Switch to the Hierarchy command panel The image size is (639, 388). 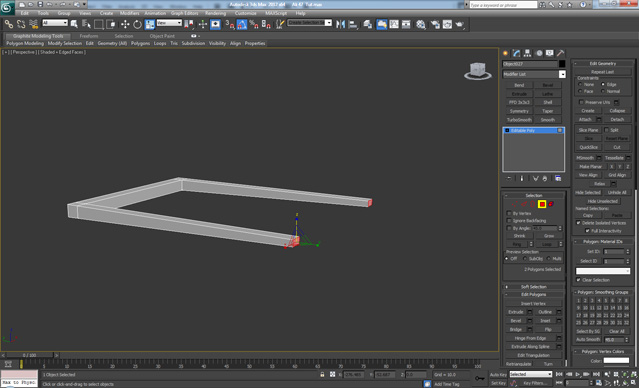click(x=527, y=53)
